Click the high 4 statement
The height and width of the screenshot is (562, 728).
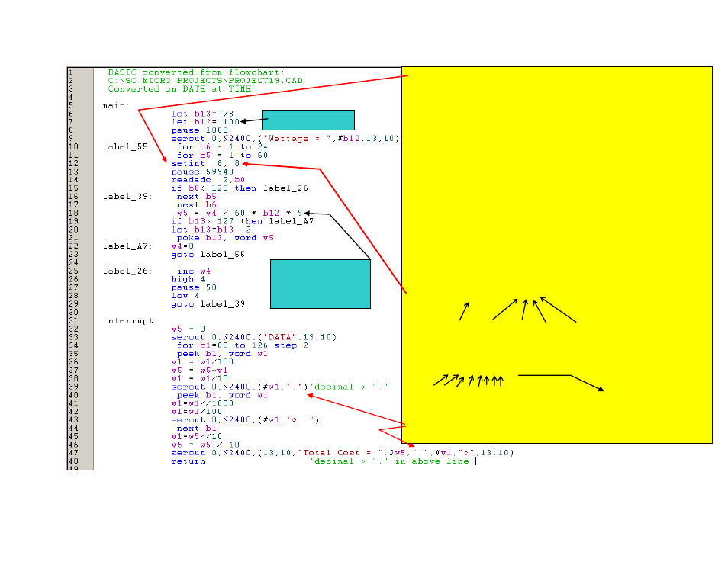point(188,279)
